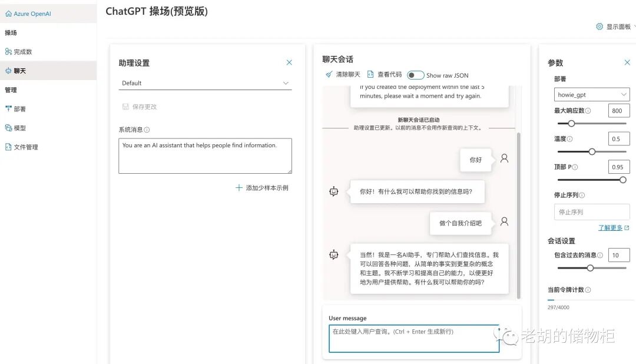This screenshot has width=636, height=364.
Task: Click the 包含过去的消息 value field 10
Action: [x=619, y=255]
